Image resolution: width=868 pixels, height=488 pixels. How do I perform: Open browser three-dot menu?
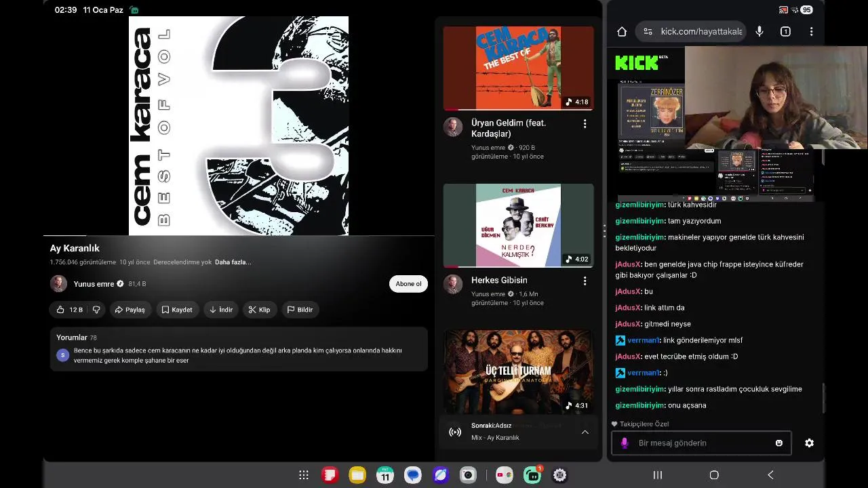click(x=811, y=31)
